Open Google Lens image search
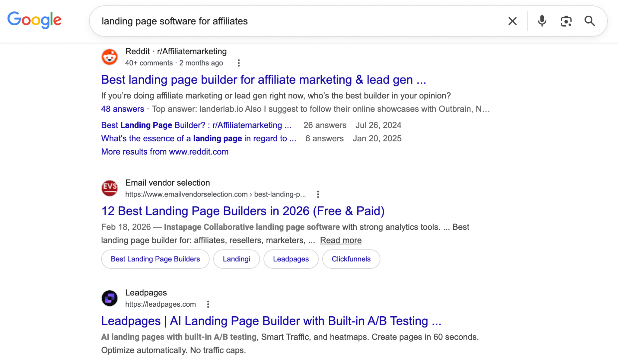The height and width of the screenshot is (364, 618). pyautogui.click(x=566, y=21)
